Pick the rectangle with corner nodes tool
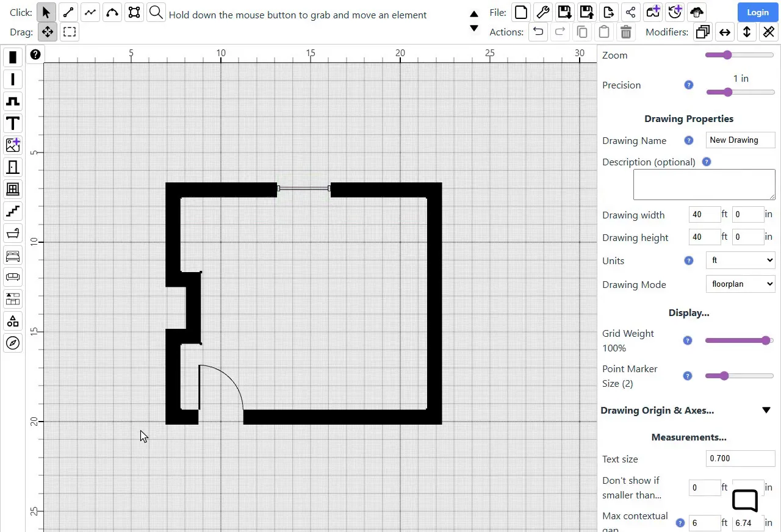Image resolution: width=781 pixels, height=532 pixels. [x=134, y=12]
